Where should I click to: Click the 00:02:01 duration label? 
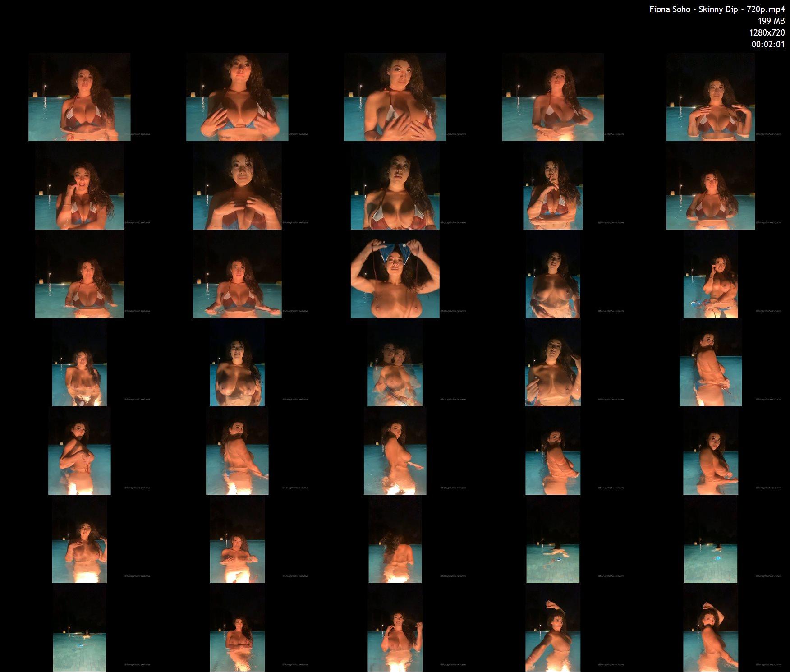pos(768,44)
